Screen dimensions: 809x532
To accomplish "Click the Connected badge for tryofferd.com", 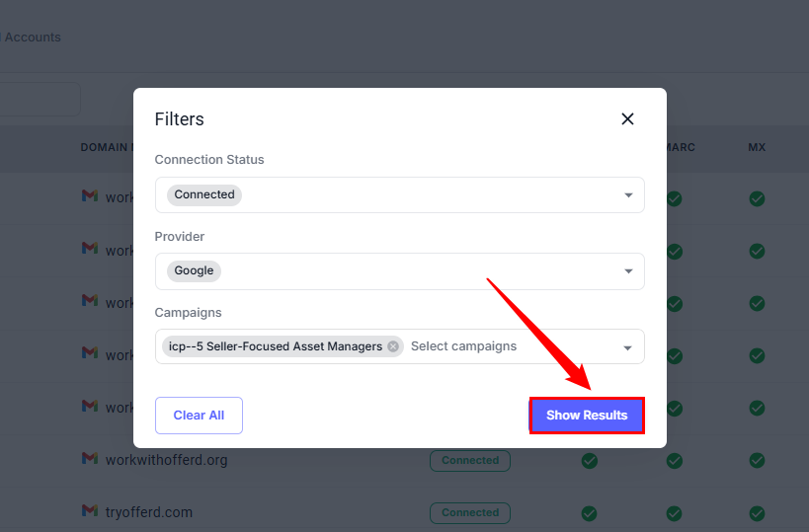I will [x=470, y=513].
